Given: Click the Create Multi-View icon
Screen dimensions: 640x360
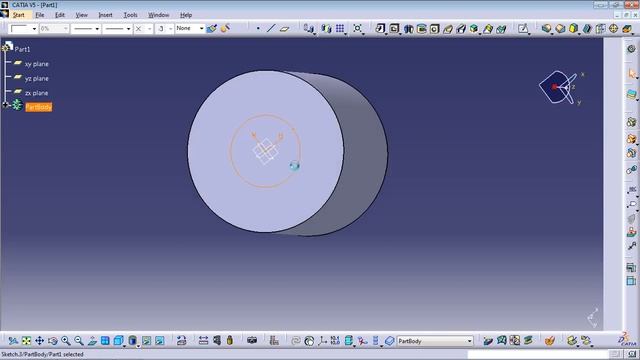Looking at the screenshot, I should [105, 341].
